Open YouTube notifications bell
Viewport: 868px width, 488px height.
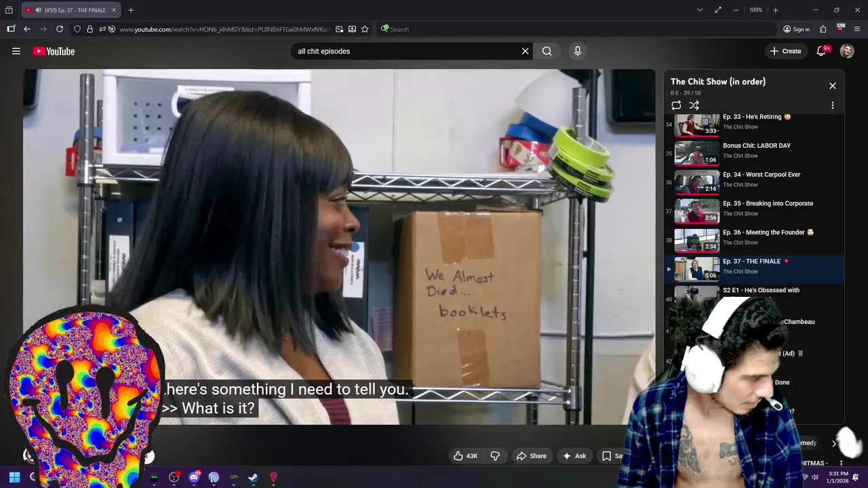(x=821, y=51)
